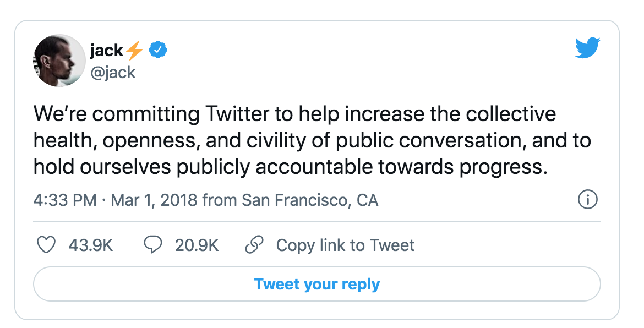The image size is (644, 328).
Task: Open the tweet info circle icon
Action: [588, 200]
